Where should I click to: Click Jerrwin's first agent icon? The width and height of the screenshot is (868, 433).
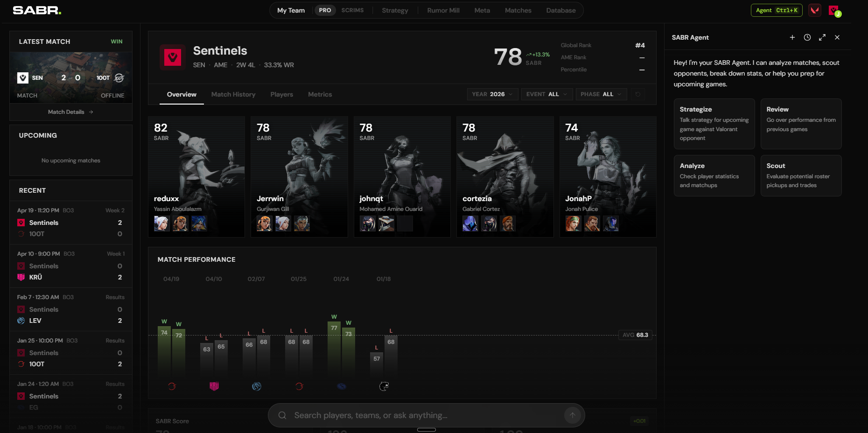click(264, 223)
